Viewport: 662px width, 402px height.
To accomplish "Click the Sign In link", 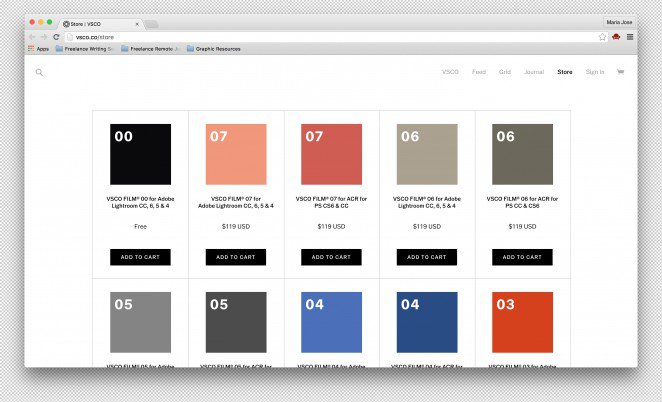I will coord(595,72).
